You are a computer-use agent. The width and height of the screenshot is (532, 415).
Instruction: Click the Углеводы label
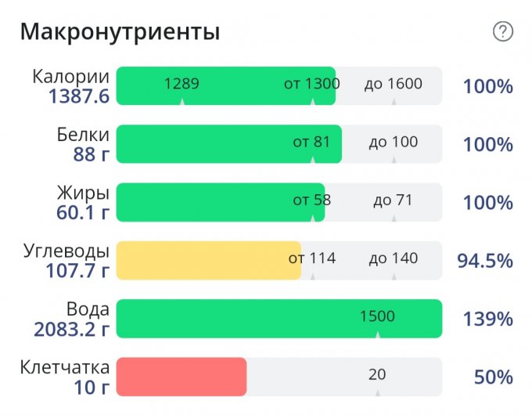tap(66, 251)
